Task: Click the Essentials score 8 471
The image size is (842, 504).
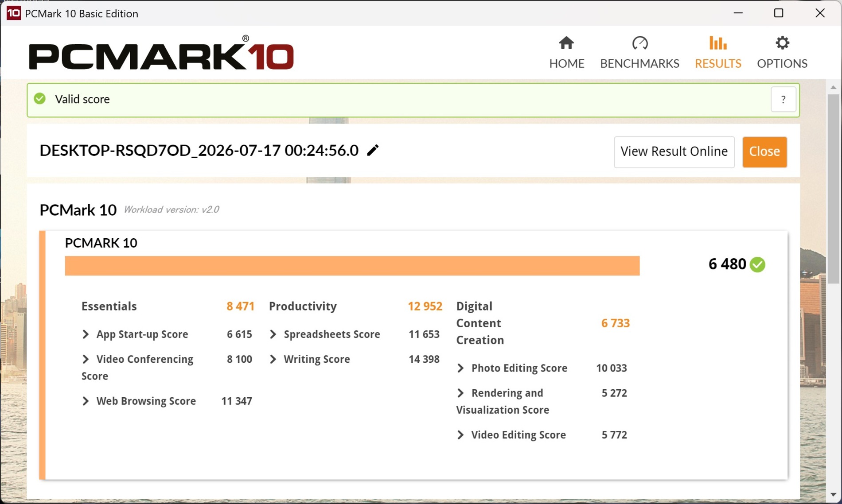Action: [240, 306]
